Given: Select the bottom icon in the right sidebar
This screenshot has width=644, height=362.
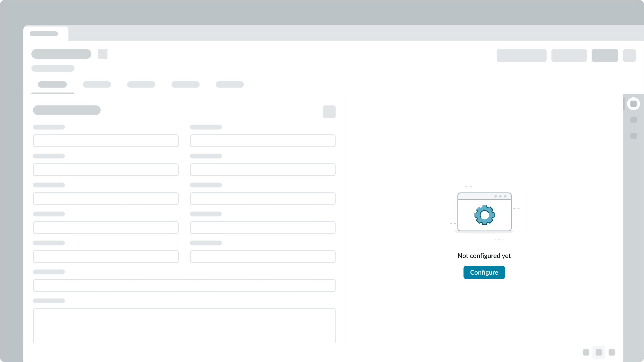Looking at the screenshot, I should tap(633, 136).
